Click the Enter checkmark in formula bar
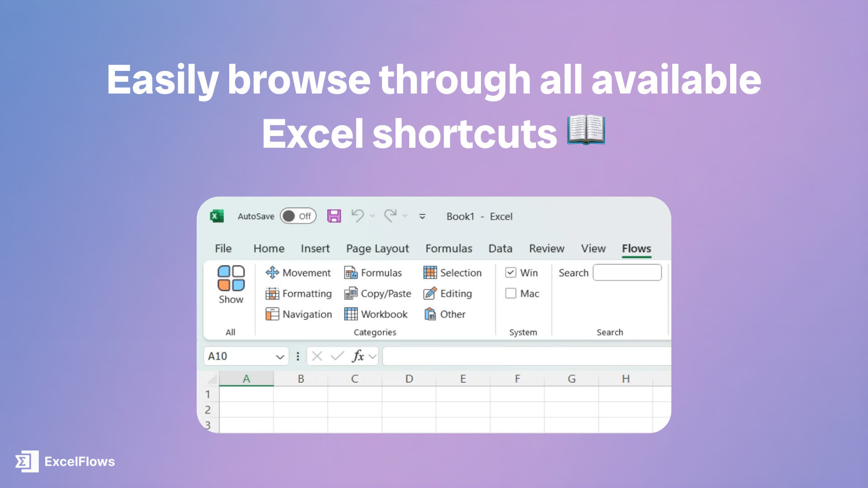The image size is (868, 488). [337, 357]
